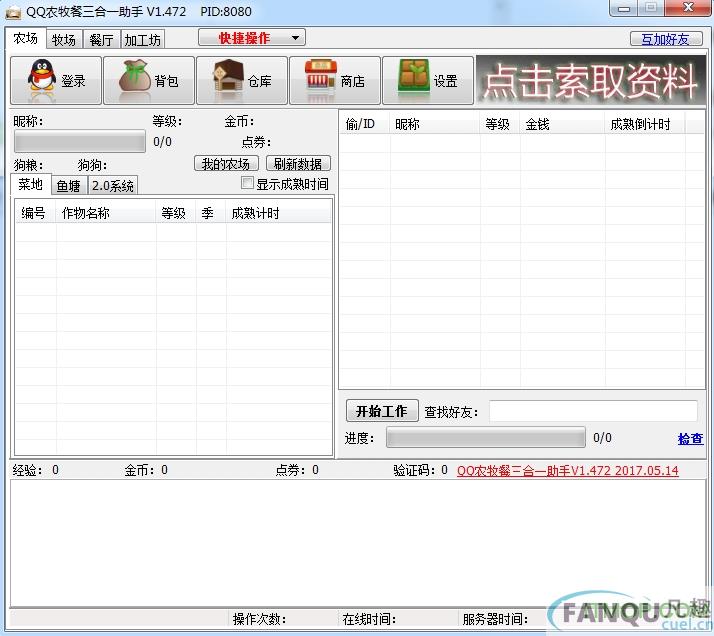
Task: Select the 2.0系统 sub-tab
Action: [112, 186]
